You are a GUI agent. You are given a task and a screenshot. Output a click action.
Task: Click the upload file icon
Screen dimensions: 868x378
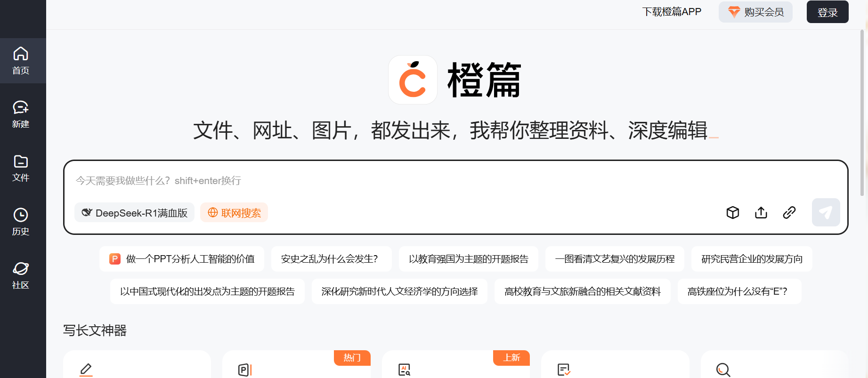click(x=761, y=213)
